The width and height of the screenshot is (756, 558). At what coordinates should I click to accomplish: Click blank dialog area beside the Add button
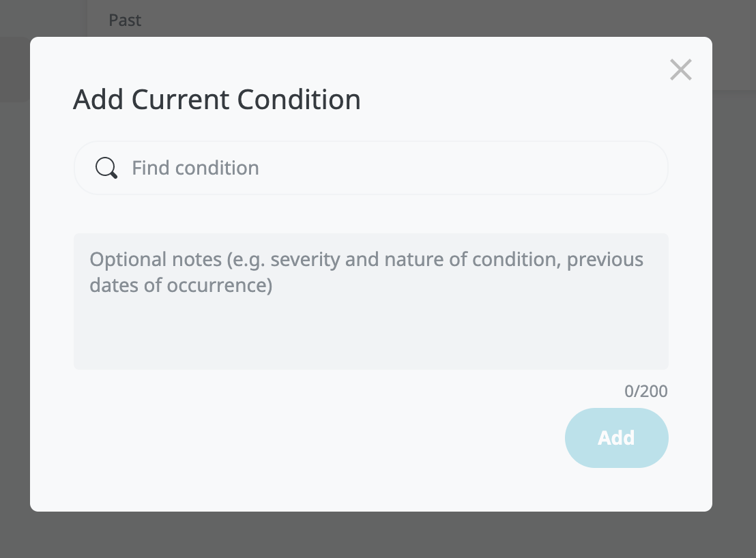click(x=313, y=437)
